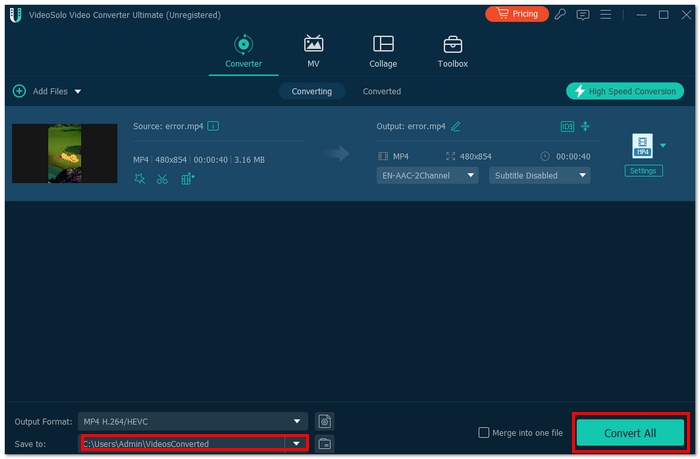Open the Save to folder browse icon
700x459 pixels.
pos(324,443)
